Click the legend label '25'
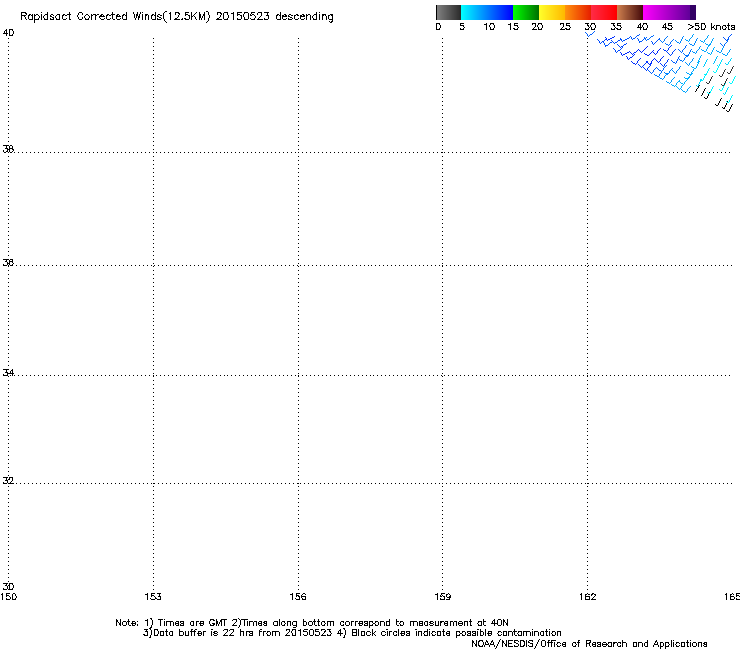The width and height of the screenshot is (740, 650). [565, 27]
